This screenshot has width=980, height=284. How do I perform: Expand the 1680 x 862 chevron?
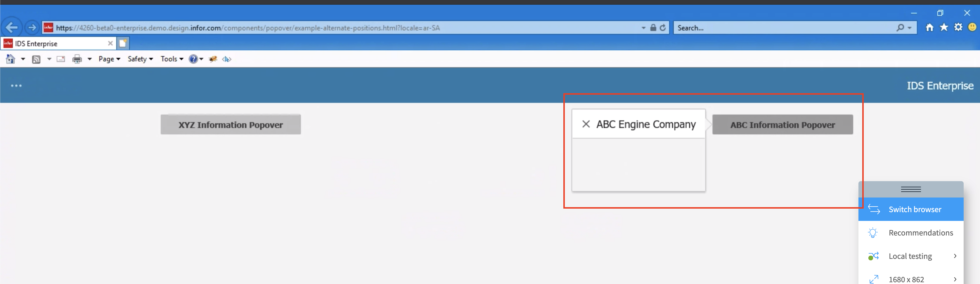click(955, 279)
